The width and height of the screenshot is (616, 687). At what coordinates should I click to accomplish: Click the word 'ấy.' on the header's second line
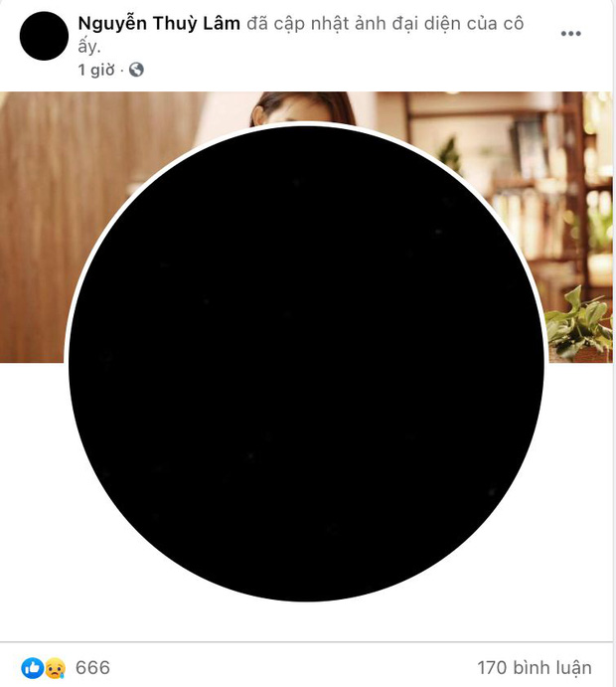[89, 47]
